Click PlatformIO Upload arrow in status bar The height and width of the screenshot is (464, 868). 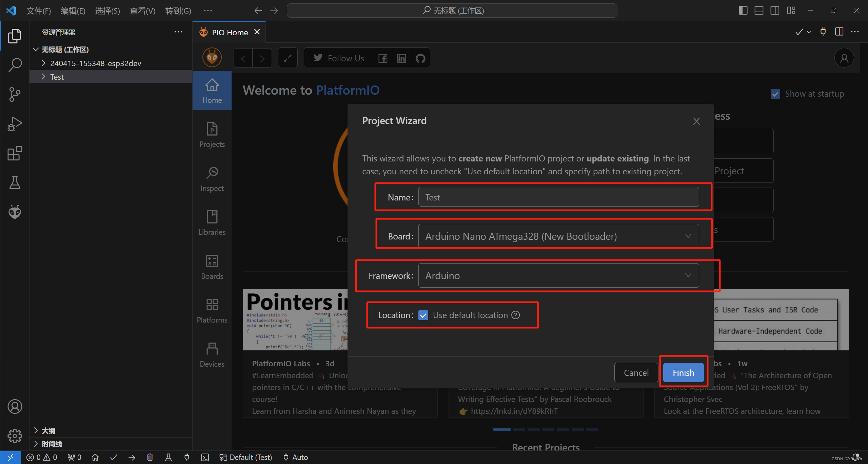click(132, 457)
